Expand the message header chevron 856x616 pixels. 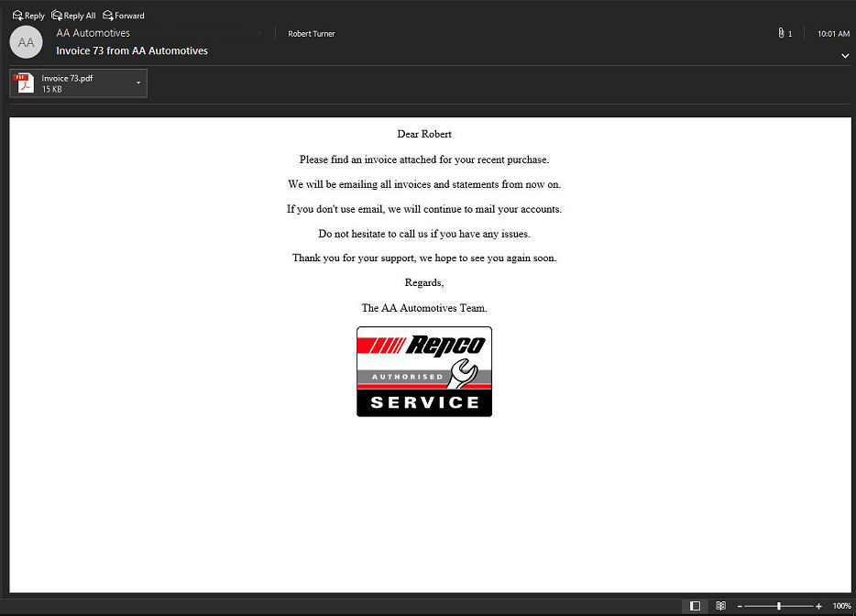pyautogui.click(x=844, y=56)
